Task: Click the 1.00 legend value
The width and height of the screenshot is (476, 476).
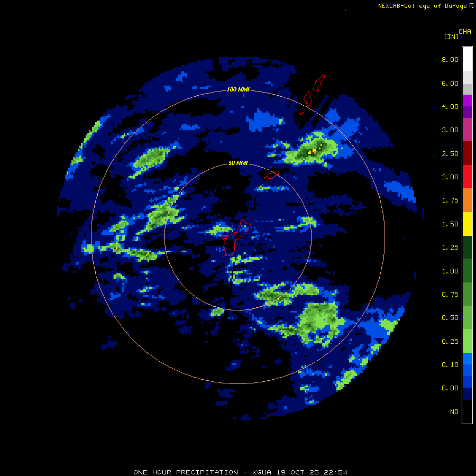Action: point(450,271)
